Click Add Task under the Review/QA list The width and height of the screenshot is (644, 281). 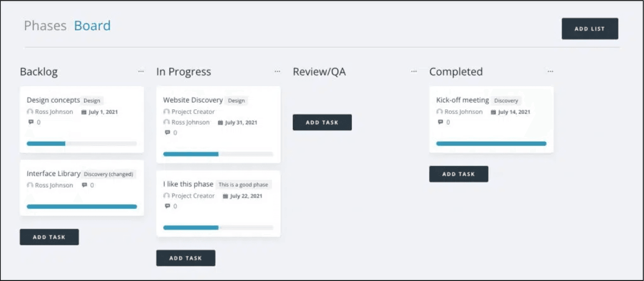point(322,122)
